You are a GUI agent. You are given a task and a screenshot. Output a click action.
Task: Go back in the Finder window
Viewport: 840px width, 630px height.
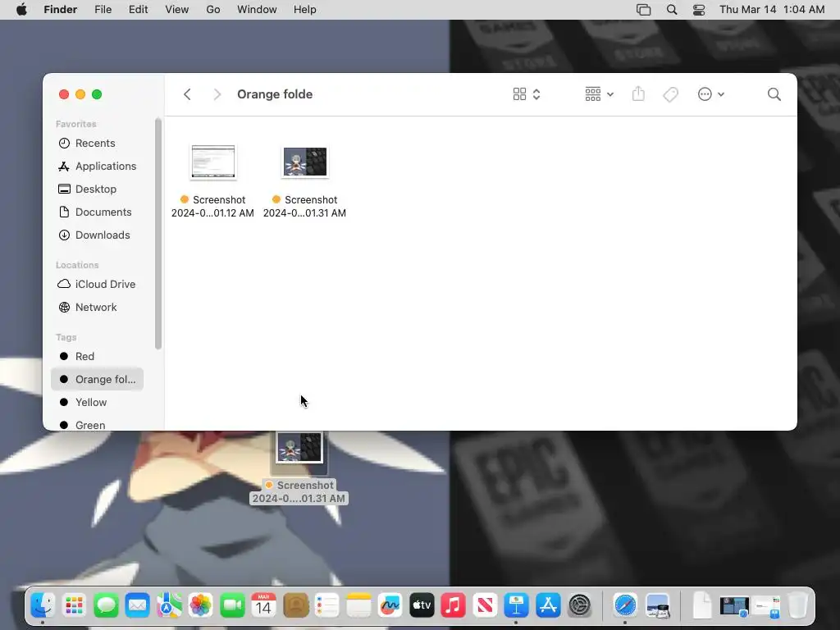coord(187,94)
